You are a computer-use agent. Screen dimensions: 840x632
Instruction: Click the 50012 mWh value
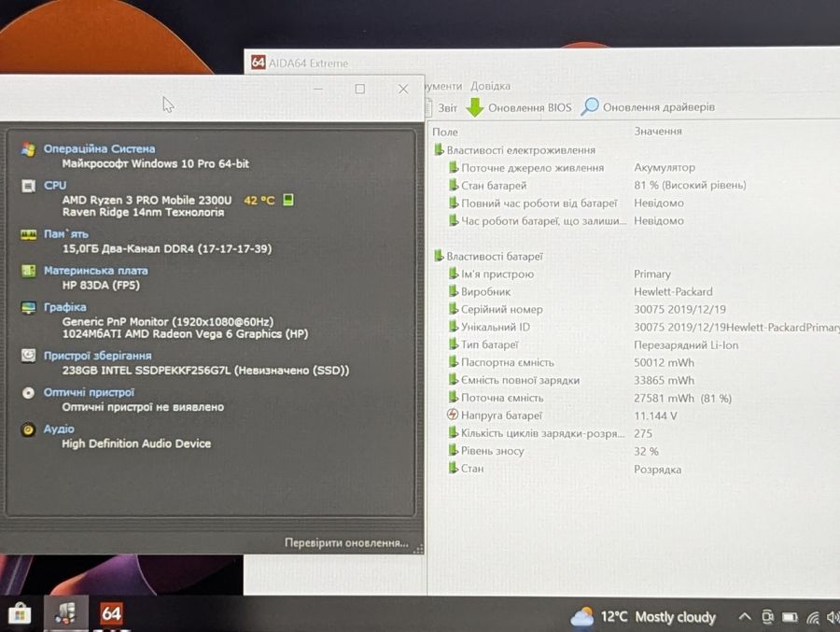click(x=664, y=362)
